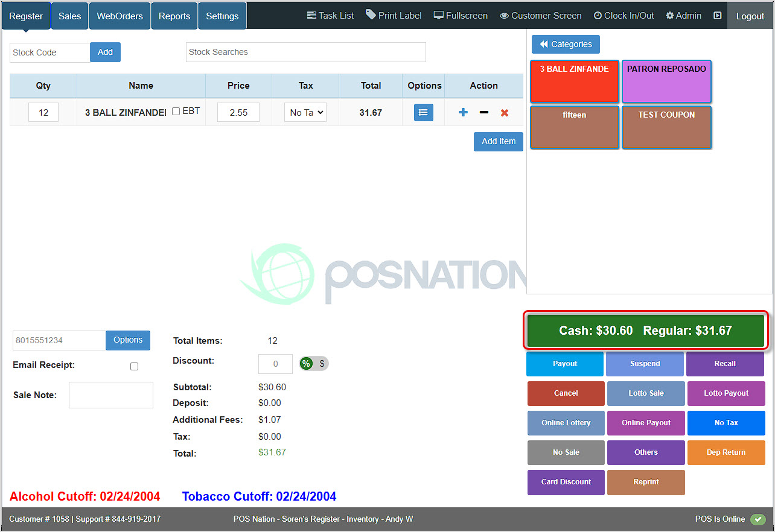
Task: Open the Customer Screen eye icon
Action: point(504,15)
